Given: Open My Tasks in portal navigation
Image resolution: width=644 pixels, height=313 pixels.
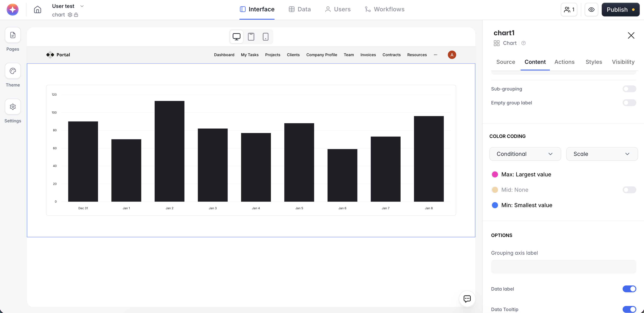Looking at the screenshot, I should [249, 55].
